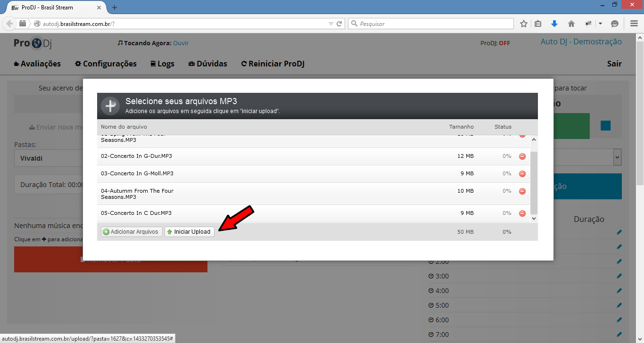Remove 02-Concerto In G-Dur.MP3 from upload list
644x343 pixels.
[522, 156]
